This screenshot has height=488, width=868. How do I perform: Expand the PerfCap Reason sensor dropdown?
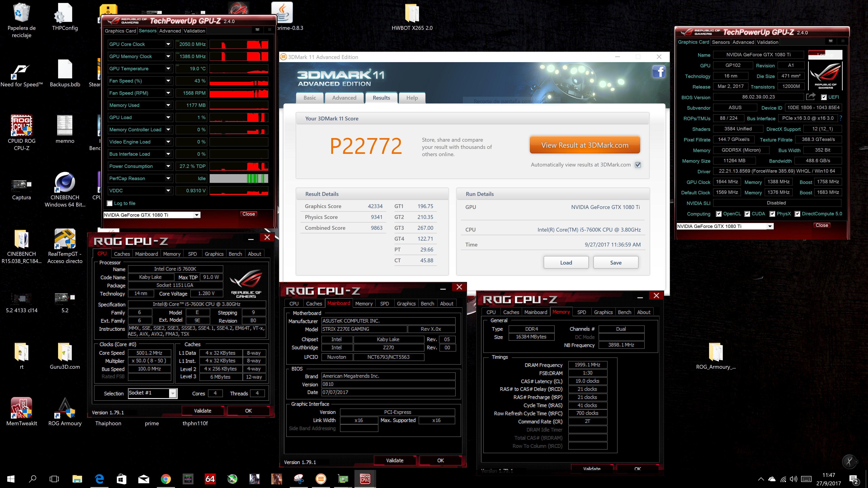168,178
